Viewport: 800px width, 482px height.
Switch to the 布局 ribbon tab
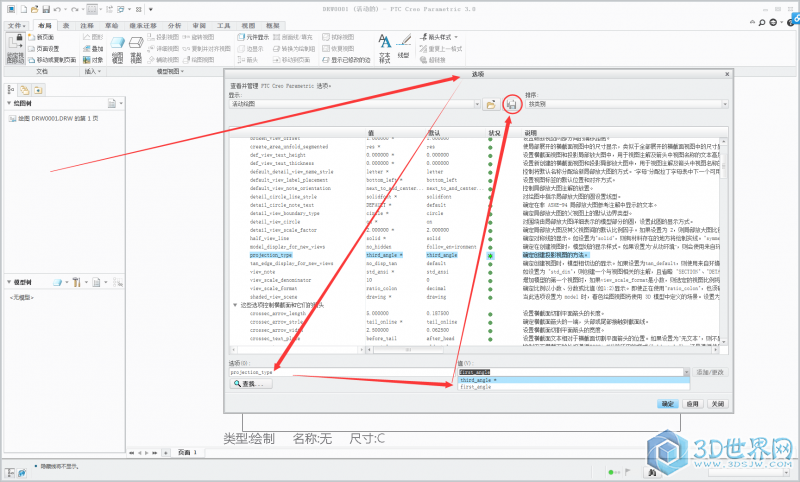pos(45,26)
